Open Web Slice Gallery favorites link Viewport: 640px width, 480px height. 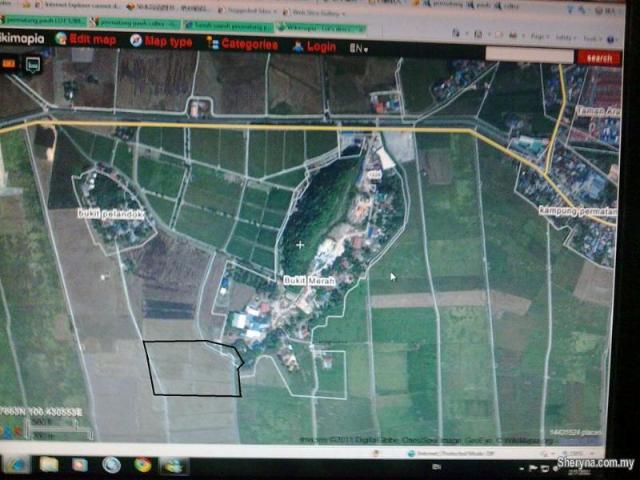pyautogui.click(x=314, y=13)
